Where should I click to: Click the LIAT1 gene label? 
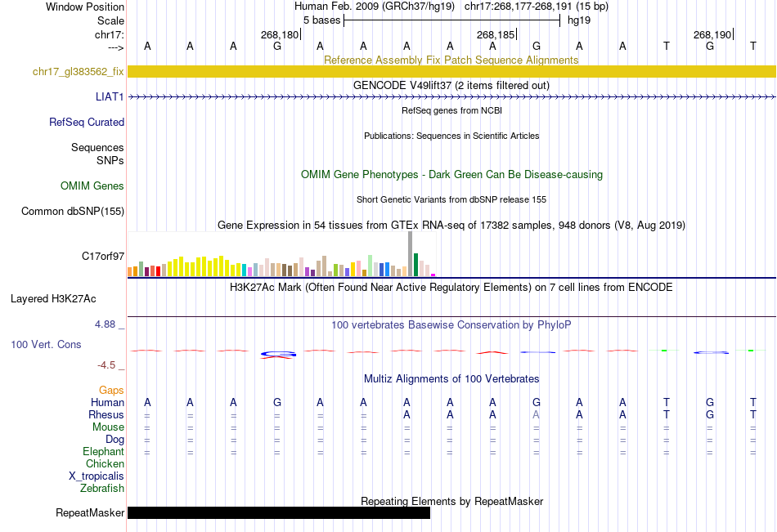pyautogui.click(x=110, y=96)
